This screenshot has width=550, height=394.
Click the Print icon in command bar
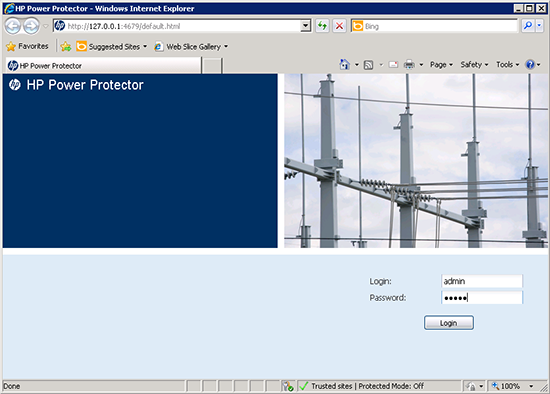409,65
